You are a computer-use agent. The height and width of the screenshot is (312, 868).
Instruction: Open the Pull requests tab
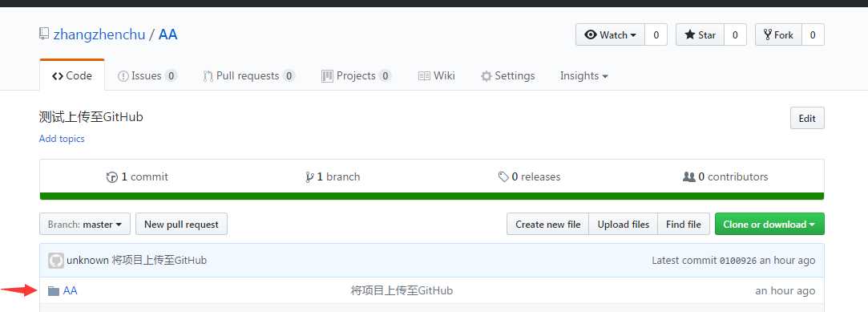click(x=248, y=76)
